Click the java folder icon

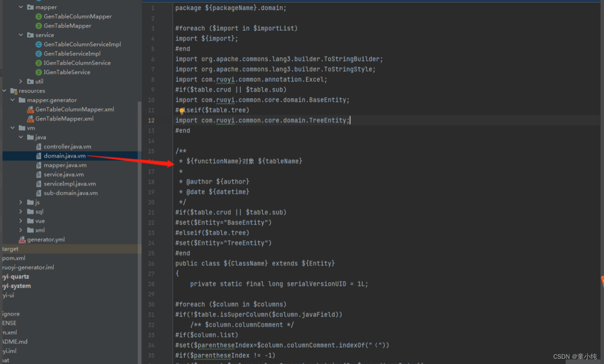(30, 137)
